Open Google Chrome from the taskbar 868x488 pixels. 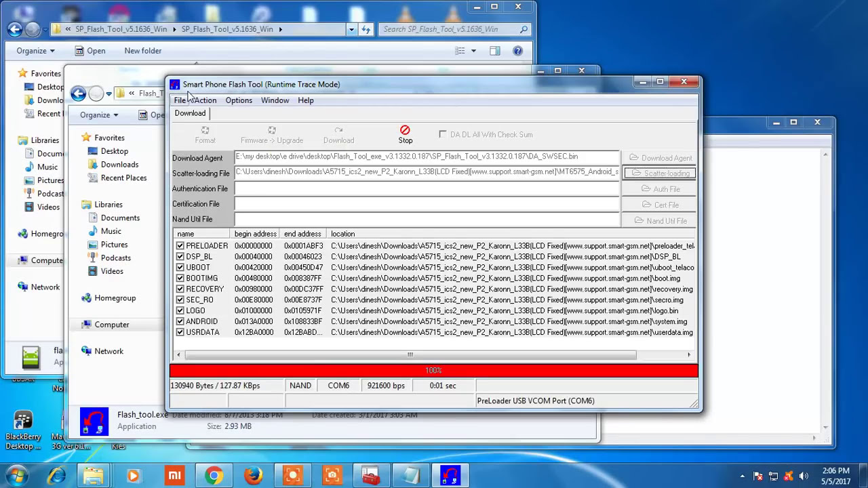click(214, 475)
